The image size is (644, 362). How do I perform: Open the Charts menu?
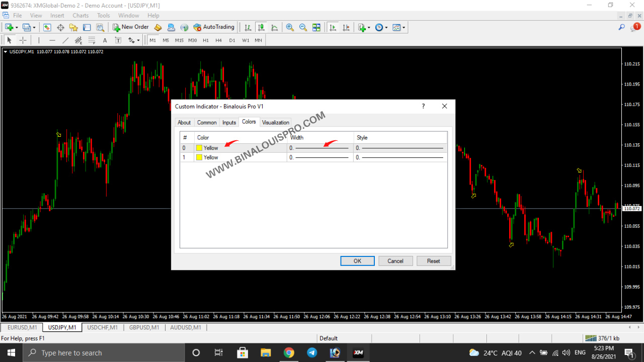point(80,16)
